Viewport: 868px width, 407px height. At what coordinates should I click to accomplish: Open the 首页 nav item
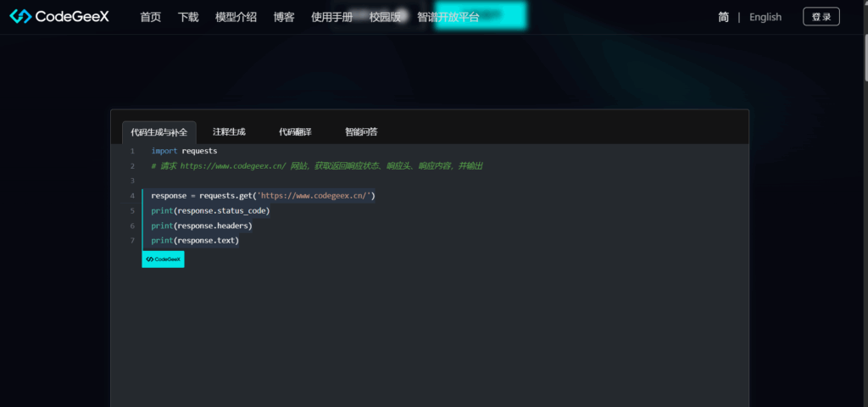pyautogui.click(x=151, y=17)
